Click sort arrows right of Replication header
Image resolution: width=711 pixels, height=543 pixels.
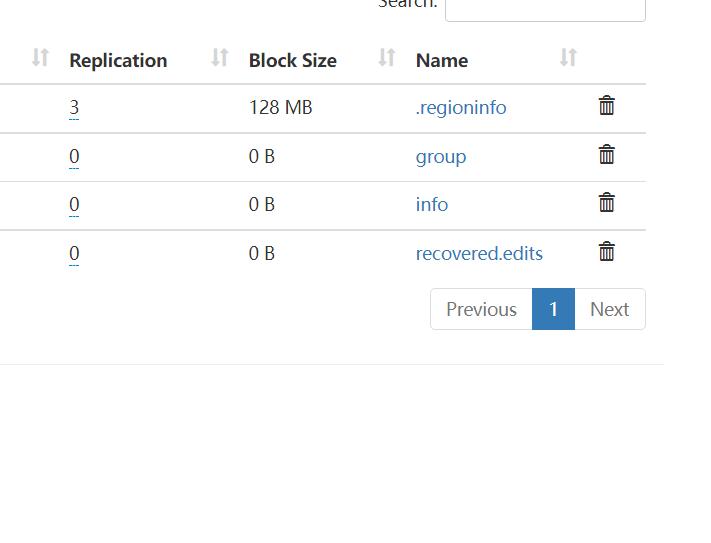pos(220,58)
